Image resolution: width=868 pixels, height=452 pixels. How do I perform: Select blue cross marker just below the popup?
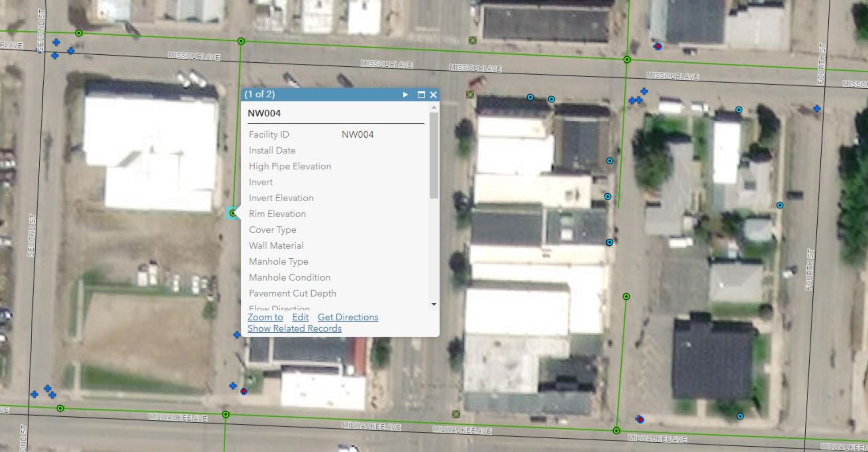(237, 335)
